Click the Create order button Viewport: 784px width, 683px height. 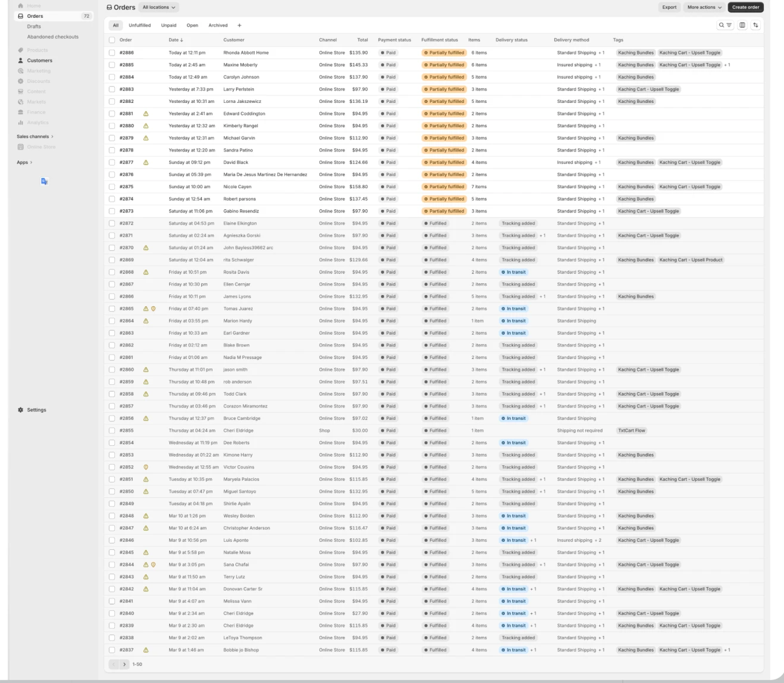(746, 7)
